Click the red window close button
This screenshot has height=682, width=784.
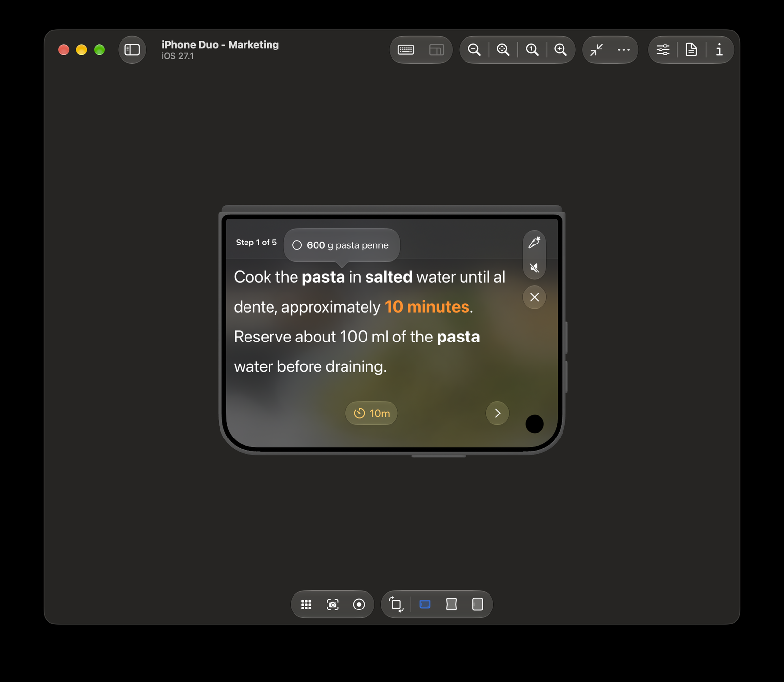pyautogui.click(x=64, y=49)
